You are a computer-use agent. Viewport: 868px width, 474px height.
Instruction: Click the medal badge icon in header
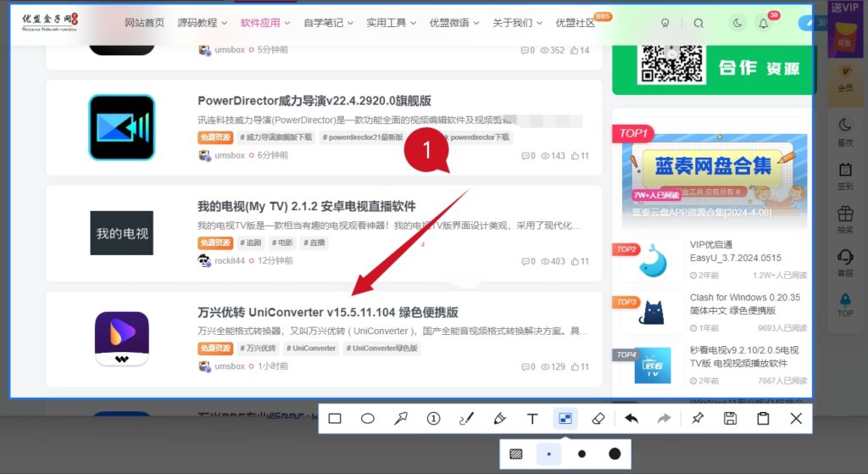click(665, 23)
